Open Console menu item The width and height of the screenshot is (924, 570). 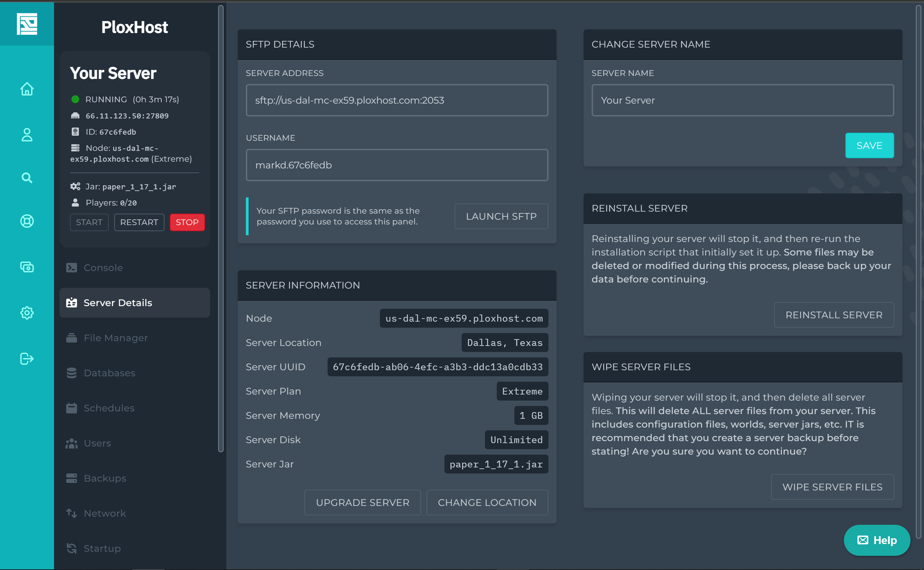click(103, 267)
